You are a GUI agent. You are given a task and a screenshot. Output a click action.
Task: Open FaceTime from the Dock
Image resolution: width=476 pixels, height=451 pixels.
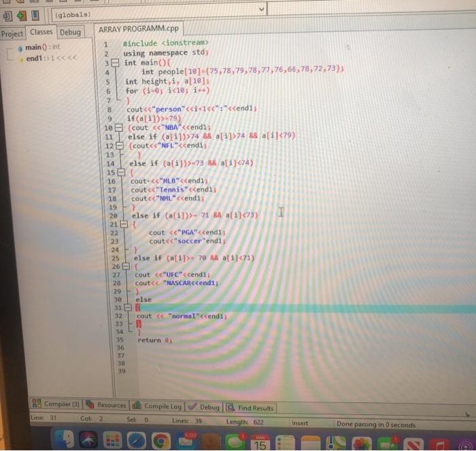(388, 444)
